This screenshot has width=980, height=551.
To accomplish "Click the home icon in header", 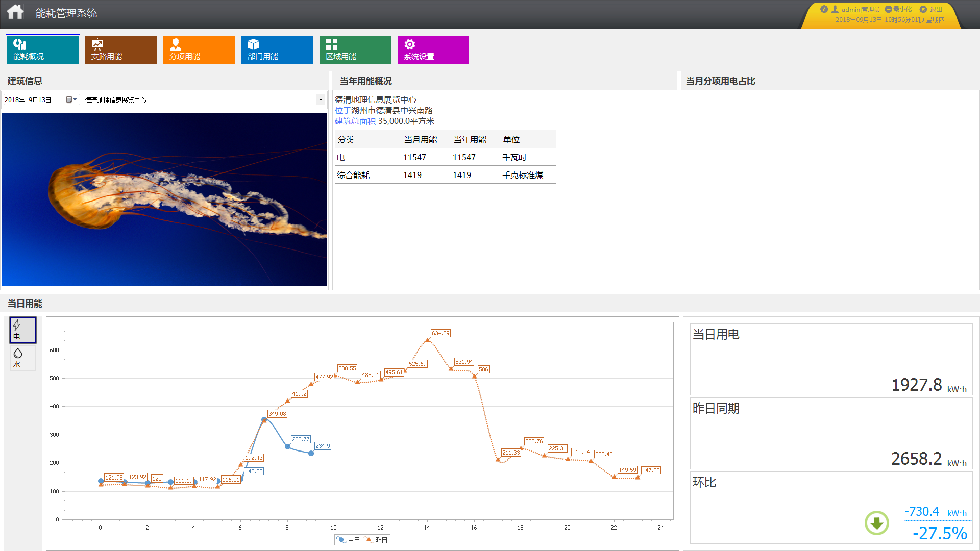I will (x=15, y=12).
